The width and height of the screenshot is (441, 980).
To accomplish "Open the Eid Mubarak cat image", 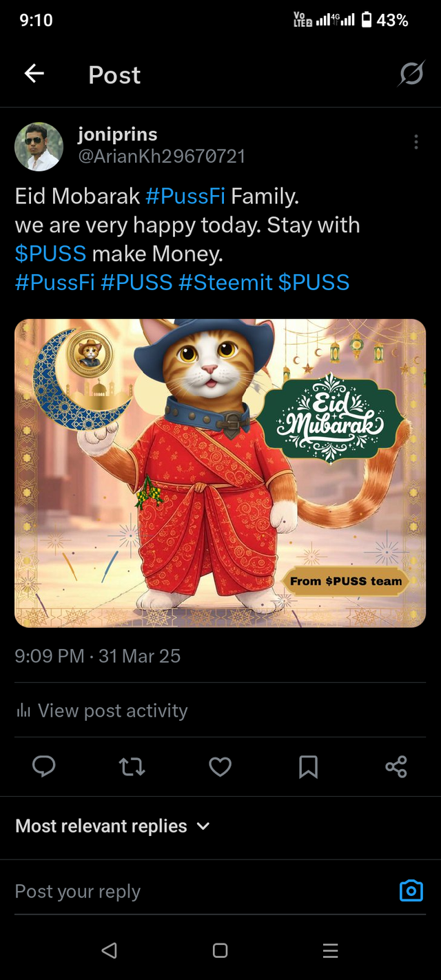I will click(220, 473).
